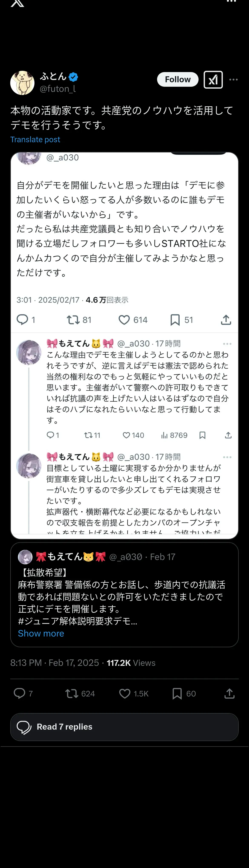
Task: Reply to the main post (7)
Action: point(19,693)
